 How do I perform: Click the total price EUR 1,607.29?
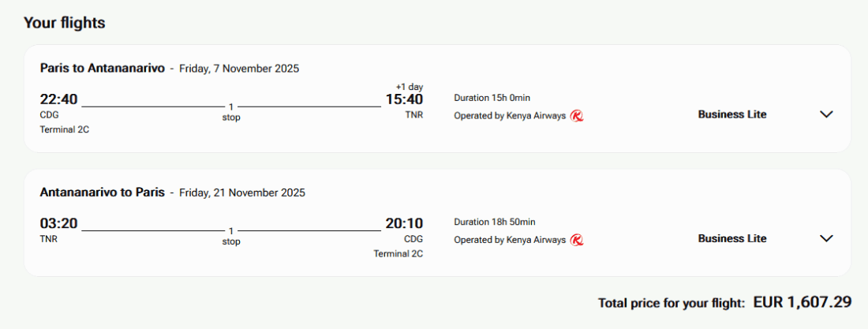(803, 302)
